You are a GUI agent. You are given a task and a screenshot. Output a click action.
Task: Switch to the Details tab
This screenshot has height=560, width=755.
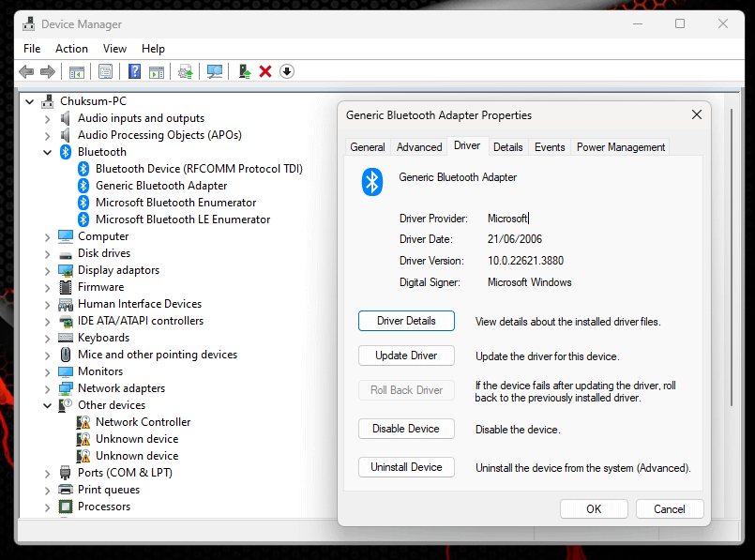pos(510,146)
